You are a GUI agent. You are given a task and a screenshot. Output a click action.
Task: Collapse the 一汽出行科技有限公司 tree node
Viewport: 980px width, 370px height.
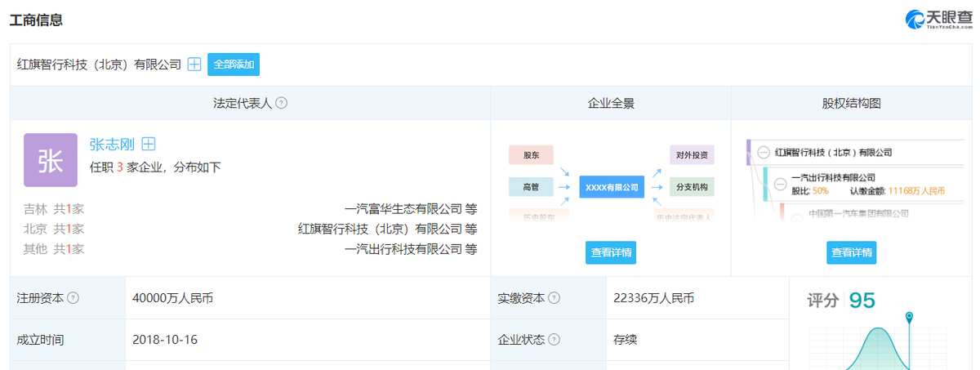pos(780,183)
